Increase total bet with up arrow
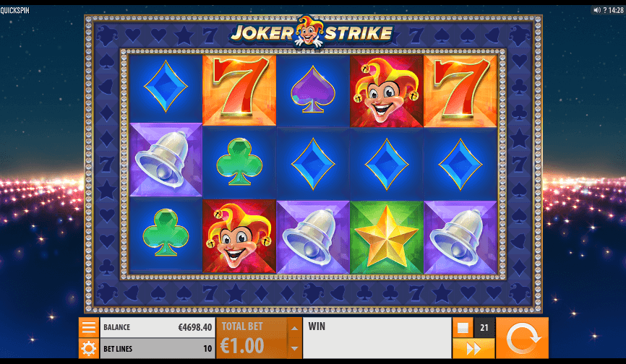This screenshot has height=364, width=626. point(295,328)
